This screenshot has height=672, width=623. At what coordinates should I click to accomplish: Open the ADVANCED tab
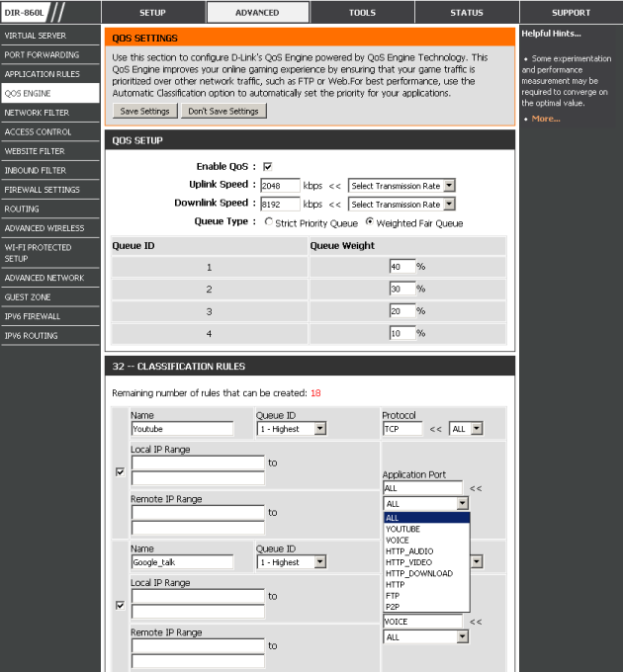(x=257, y=12)
